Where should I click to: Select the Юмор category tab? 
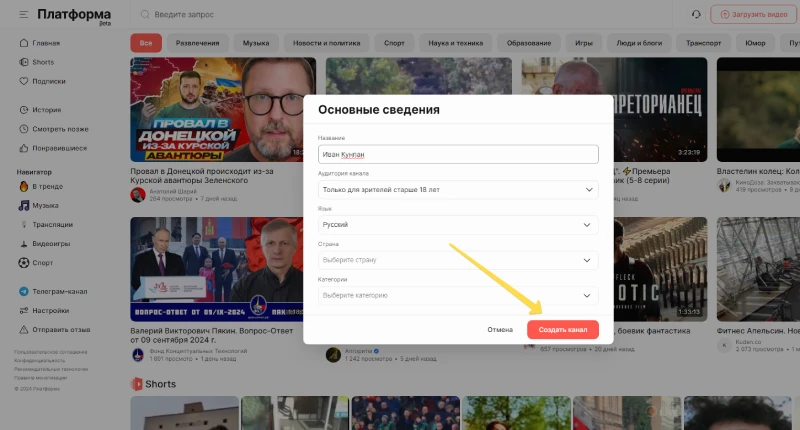(755, 43)
